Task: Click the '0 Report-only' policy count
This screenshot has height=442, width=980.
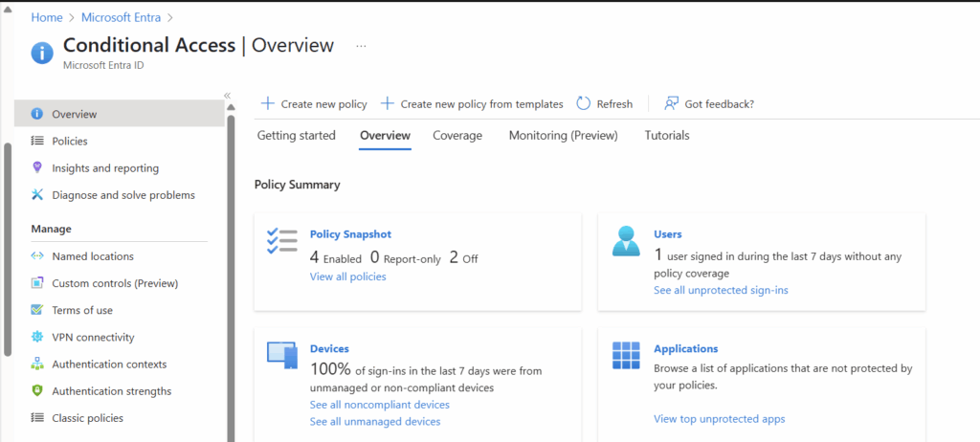Action: (406, 257)
